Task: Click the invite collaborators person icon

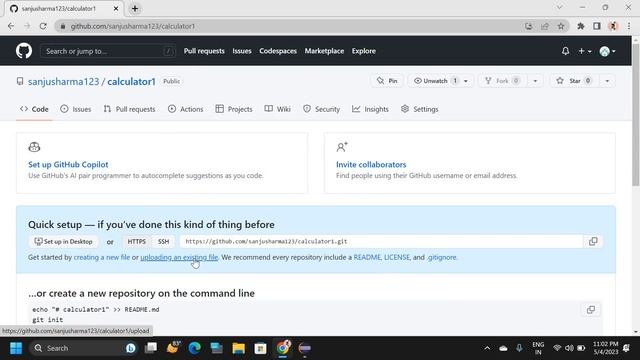Action: (342, 147)
